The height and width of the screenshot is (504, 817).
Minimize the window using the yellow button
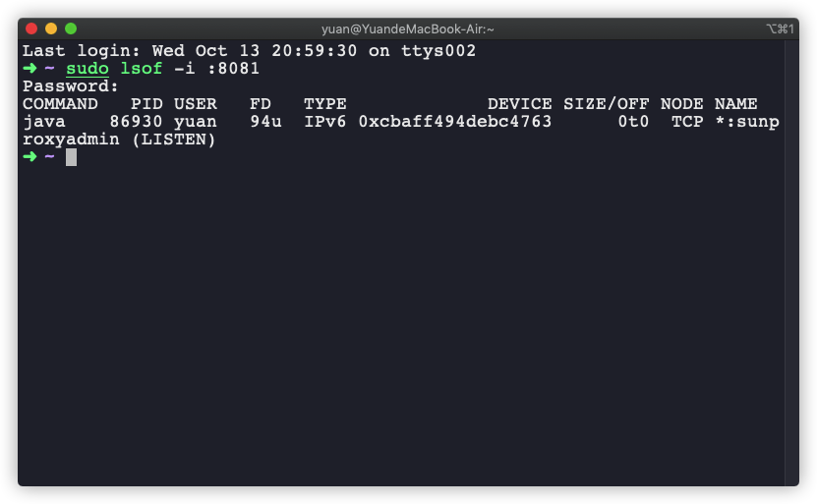tap(51, 28)
